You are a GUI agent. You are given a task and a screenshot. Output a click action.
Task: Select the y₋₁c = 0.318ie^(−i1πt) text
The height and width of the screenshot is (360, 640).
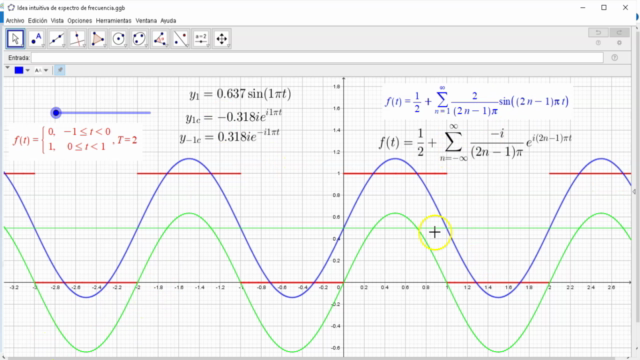pos(230,136)
